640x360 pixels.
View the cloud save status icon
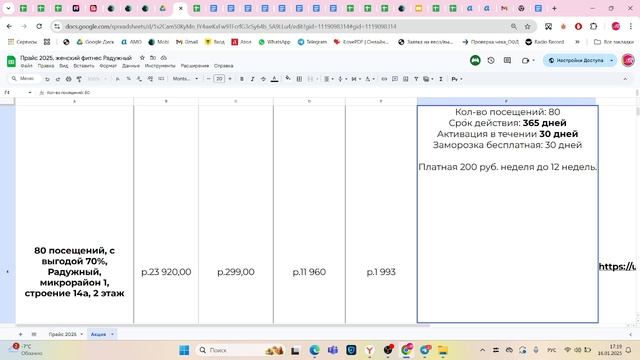tap(164, 58)
